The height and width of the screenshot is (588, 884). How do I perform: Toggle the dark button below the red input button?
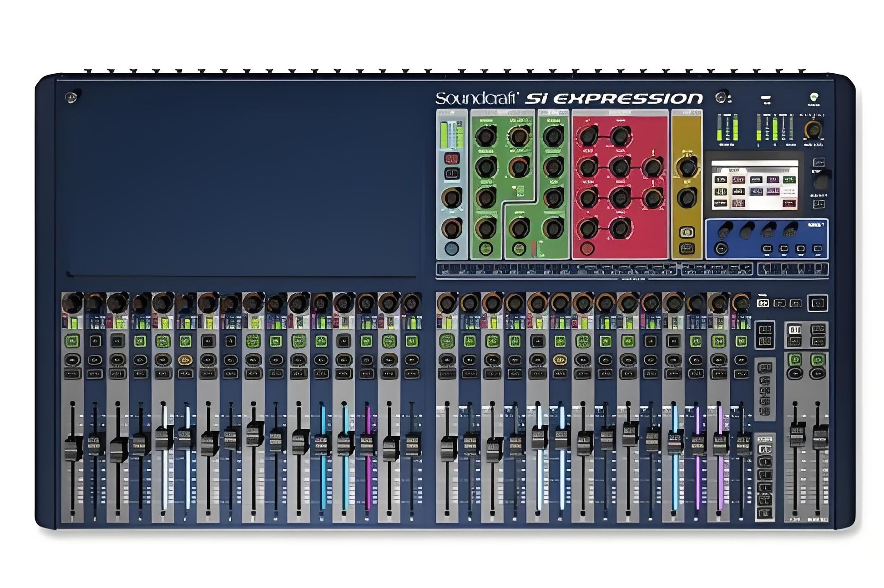pyautogui.click(x=451, y=173)
